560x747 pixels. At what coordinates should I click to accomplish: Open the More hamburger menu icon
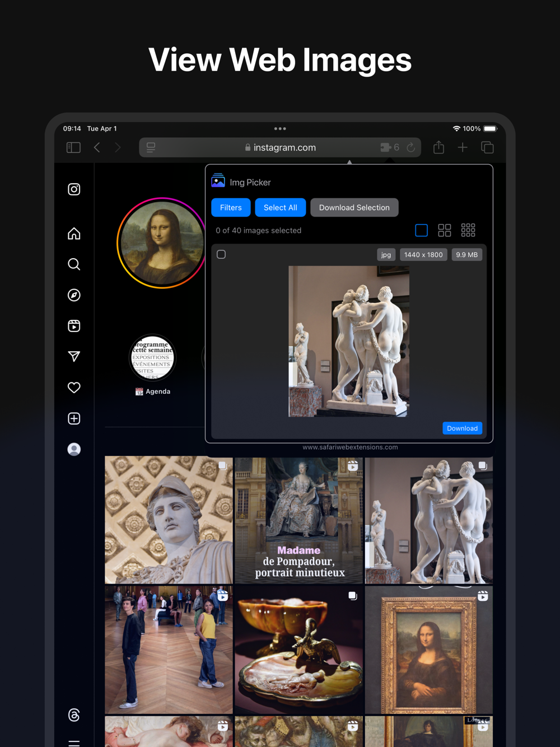pyautogui.click(x=74, y=743)
